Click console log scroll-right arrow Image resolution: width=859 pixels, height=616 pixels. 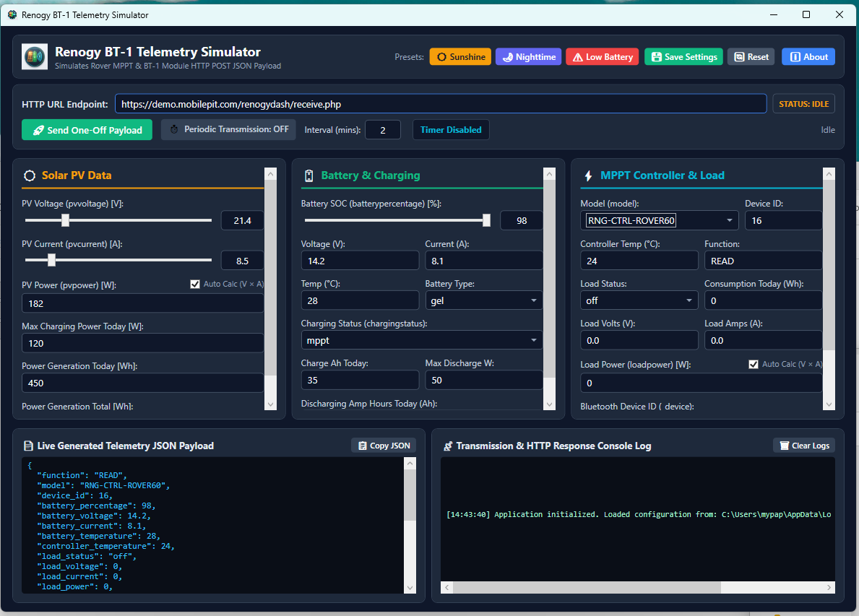(829, 587)
